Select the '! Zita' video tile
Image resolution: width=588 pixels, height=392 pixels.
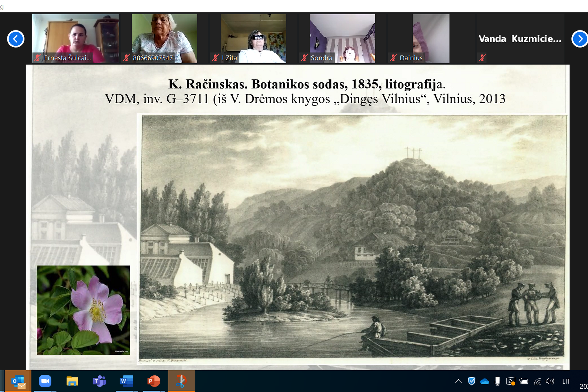[x=253, y=39]
